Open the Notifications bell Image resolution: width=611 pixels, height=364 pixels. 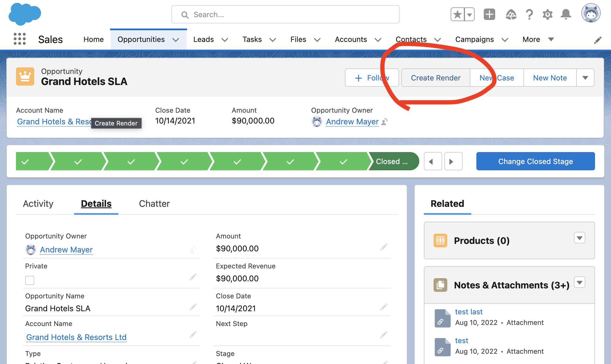[x=566, y=14]
